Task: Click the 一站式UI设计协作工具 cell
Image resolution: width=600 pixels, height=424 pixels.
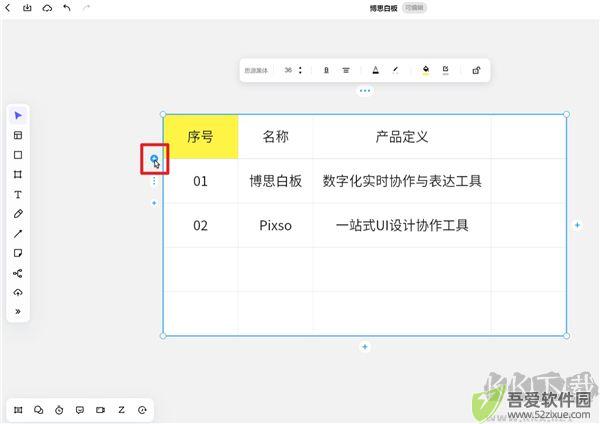Action: point(402,225)
